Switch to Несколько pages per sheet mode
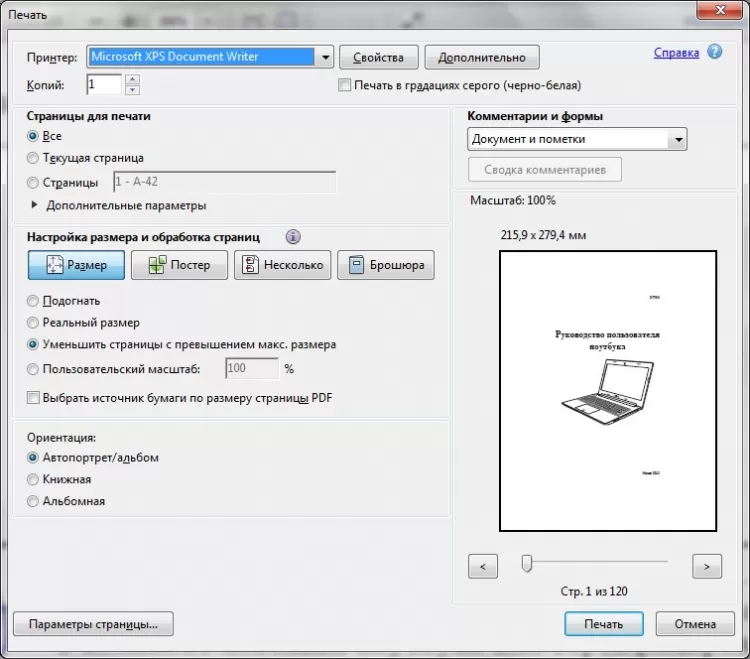The height and width of the screenshot is (659, 750). click(283, 265)
